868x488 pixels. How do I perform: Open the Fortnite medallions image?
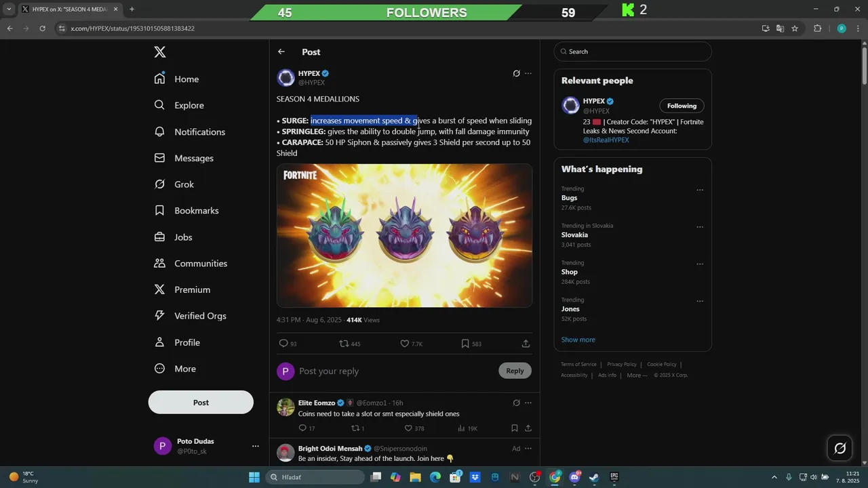(x=404, y=236)
